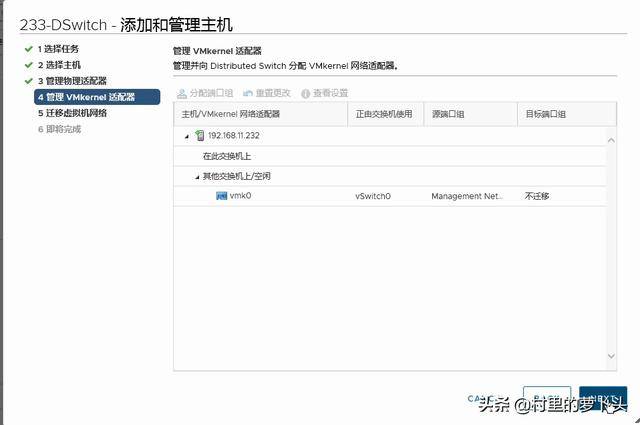Click the checkmark next to step 1
This screenshot has width=640, height=425.
(28, 48)
